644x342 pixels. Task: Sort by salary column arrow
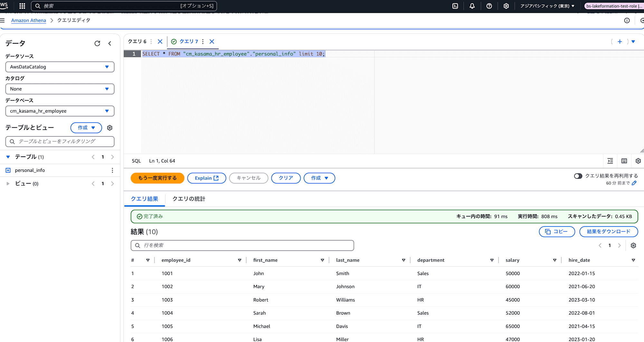tap(554, 260)
